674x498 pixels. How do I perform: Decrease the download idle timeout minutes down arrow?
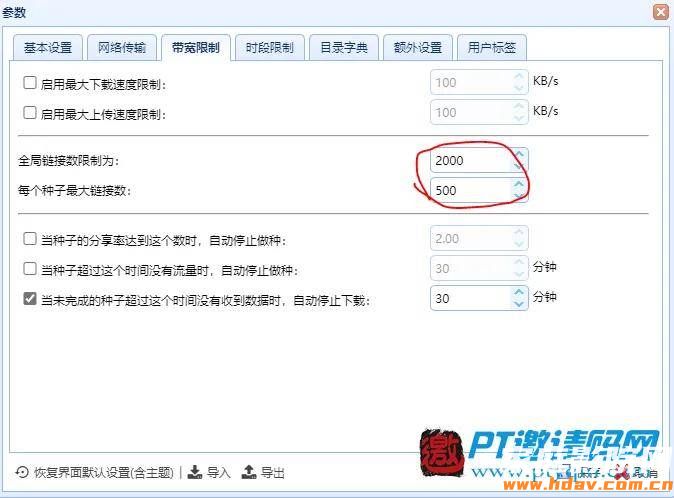click(x=519, y=304)
